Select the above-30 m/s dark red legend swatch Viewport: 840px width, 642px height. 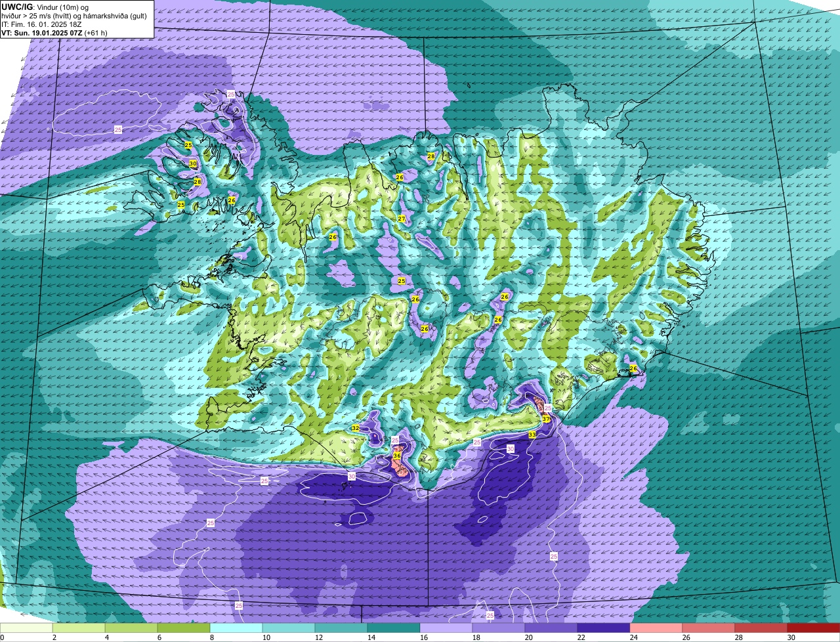(814, 628)
